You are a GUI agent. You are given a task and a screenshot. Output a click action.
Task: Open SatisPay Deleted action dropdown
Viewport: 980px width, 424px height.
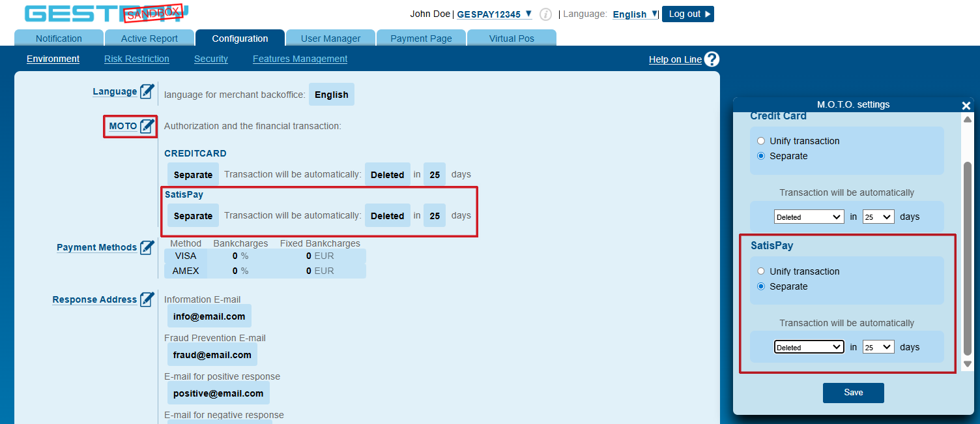point(809,347)
